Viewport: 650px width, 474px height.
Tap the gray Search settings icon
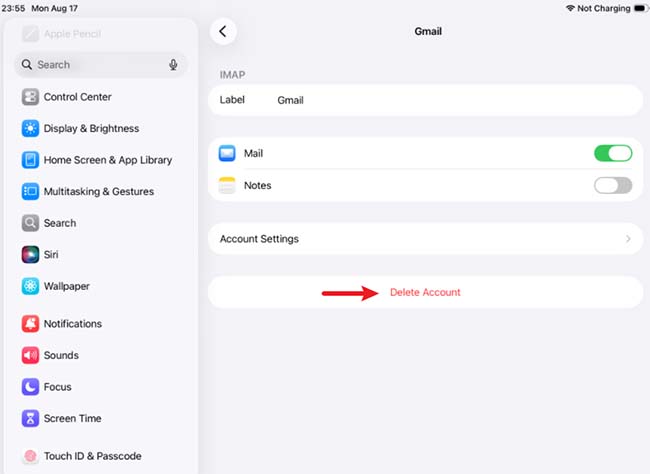30,223
